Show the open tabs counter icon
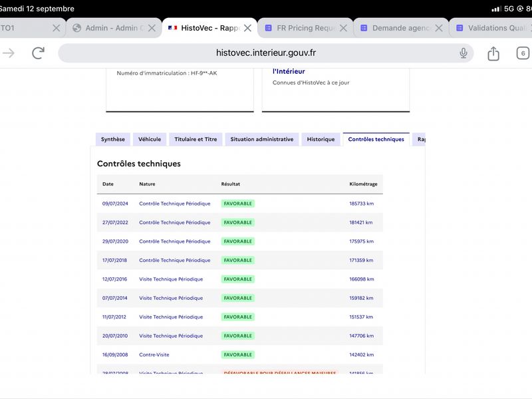 pyautogui.click(x=523, y=53)
